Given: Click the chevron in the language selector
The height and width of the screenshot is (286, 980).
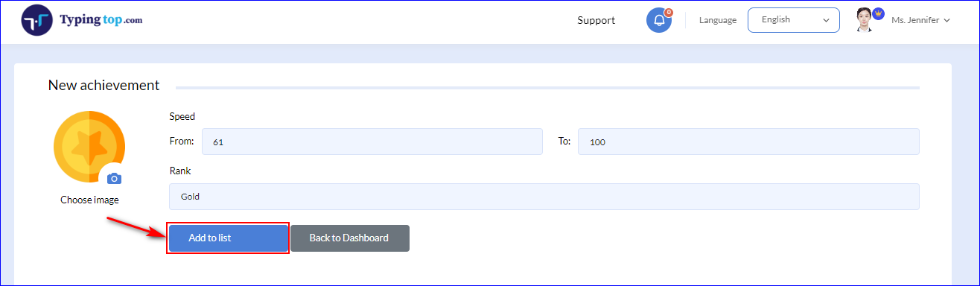Looking at the screenshot, I should coord(826,21).
